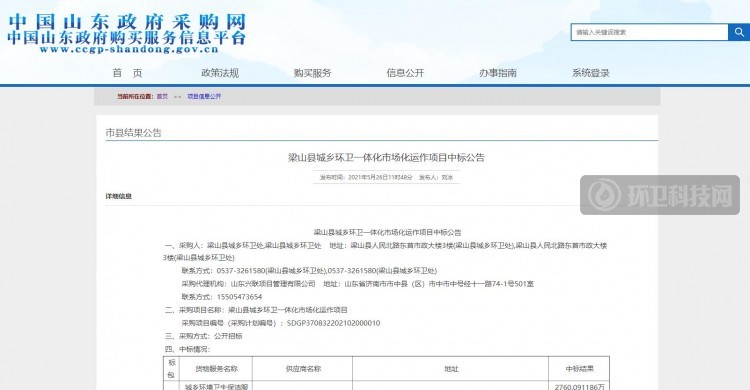Select the 当前所在位置 breadcrumb label
This screenshot has width=750, height=390.
coord(135,96)
